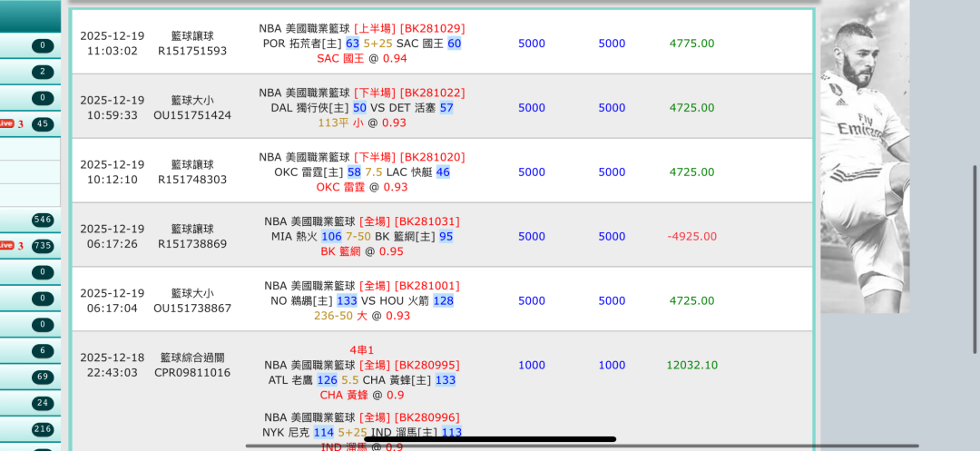Click the sidebar badge showing 24
This screenshot has width=980, height=451.
(43, 403)
